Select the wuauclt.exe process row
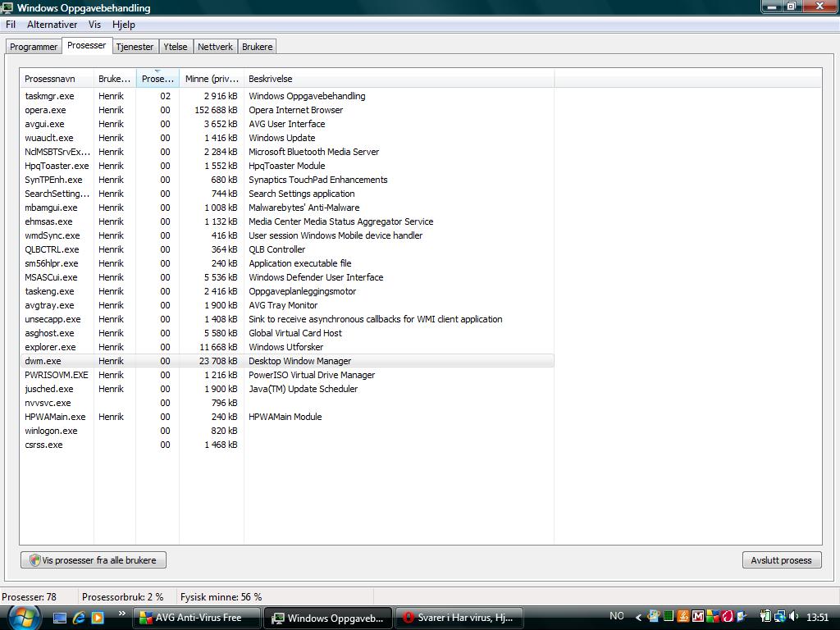840x630 pixels. (x=287, y=138)
